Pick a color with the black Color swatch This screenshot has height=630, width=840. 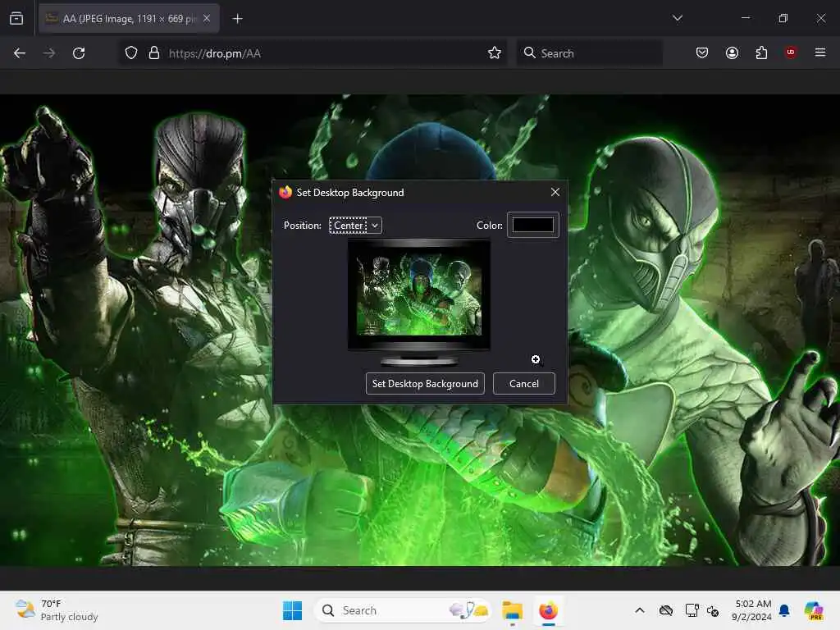533,225
